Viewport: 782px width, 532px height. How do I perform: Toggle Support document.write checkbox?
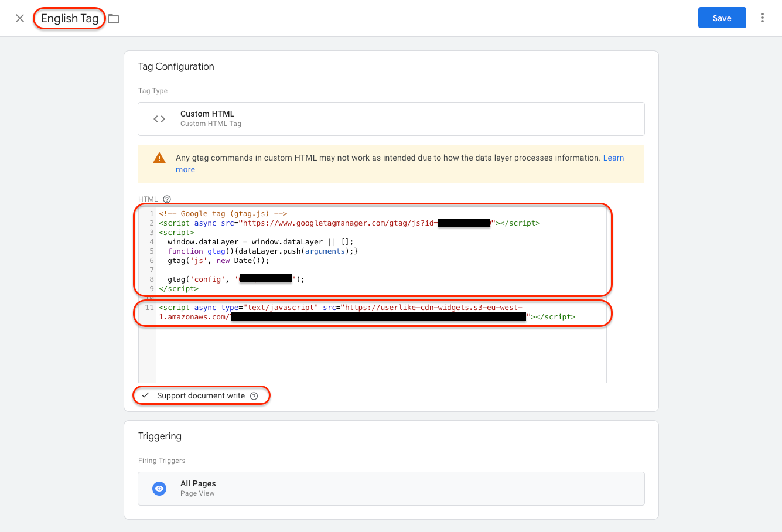tap(145, 395)
